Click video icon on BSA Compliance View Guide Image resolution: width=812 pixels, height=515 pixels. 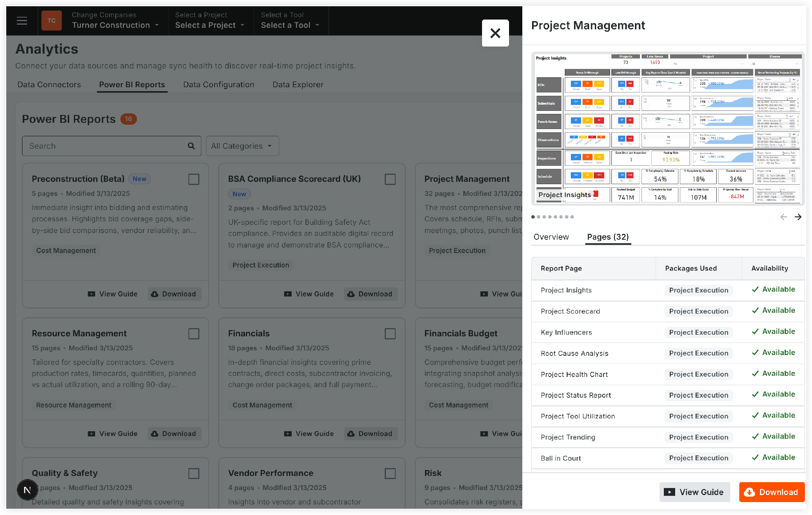click(288, 294)
